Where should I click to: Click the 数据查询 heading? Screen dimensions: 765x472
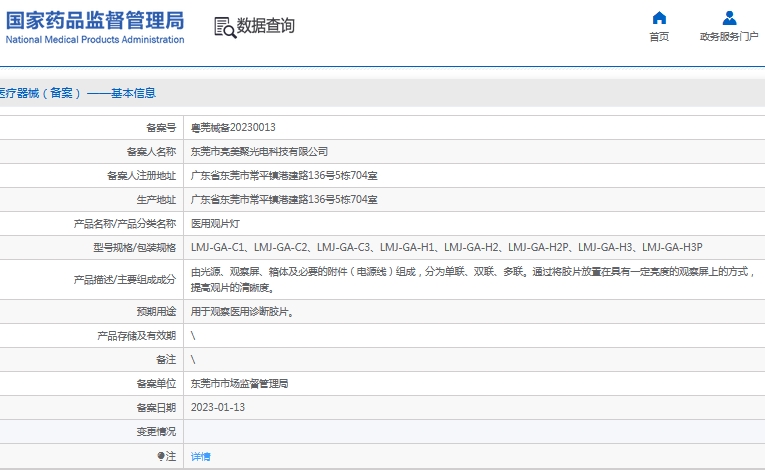(265, 26)
